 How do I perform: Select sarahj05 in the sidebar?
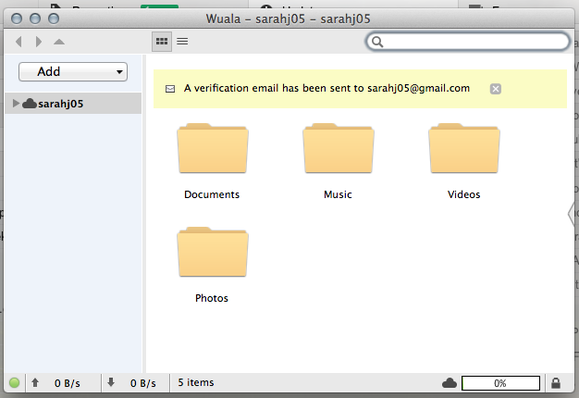coord(73,103)
